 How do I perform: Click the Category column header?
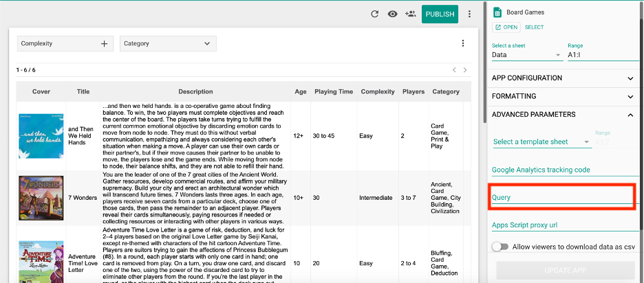click(x=446, y=91)
